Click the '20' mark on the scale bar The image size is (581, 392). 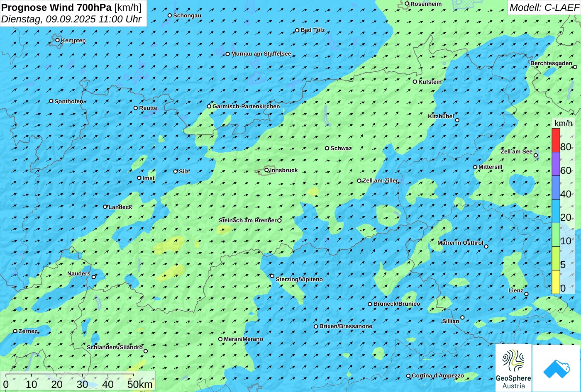[x=57, y=384]
